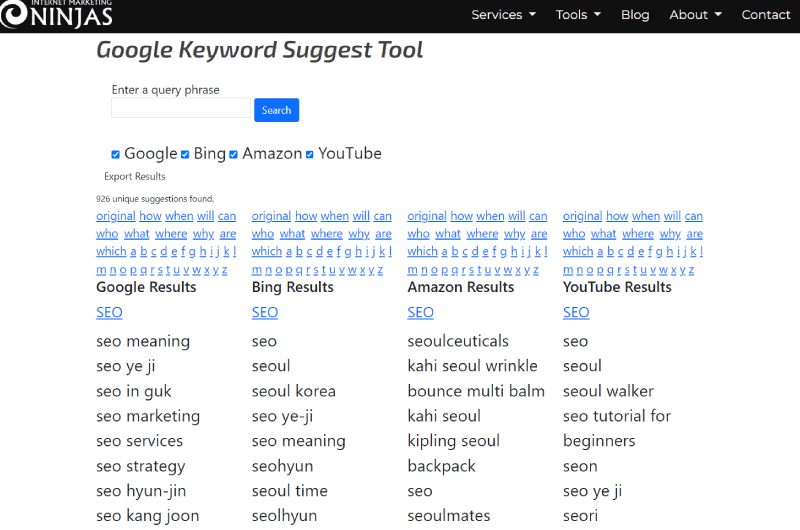The height and width of the screenshot is (530, 800).
Task: Disable the Amazon checkbox
Action: pyautogui.click(x=233, y=154)
